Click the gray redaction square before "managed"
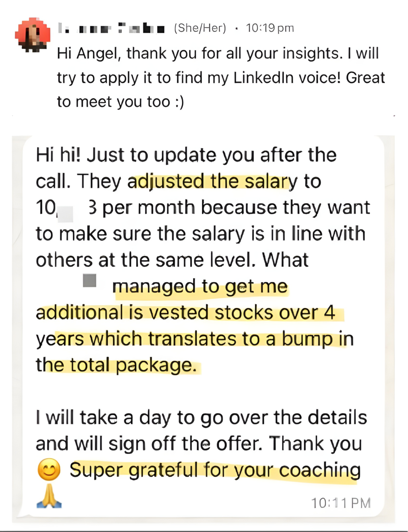408x532 pixels. pyautogui.click(x=89, y=281)
